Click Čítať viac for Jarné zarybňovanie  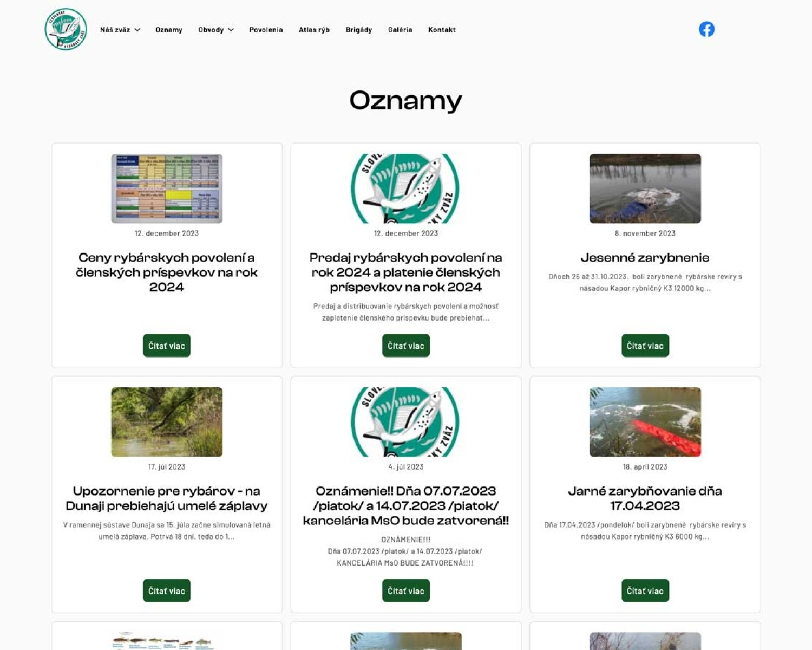(645, 590)
